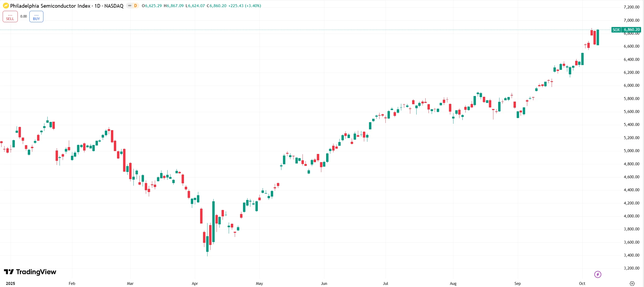The width and height of the screenshot is (644, 287).
Task: Click the +225.43 (+3.40%) change value
Action: tap(245, 6)
